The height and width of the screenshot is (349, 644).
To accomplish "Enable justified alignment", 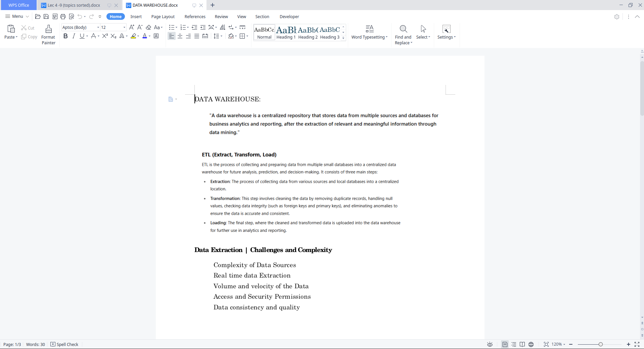I will [x=196, y=36].
